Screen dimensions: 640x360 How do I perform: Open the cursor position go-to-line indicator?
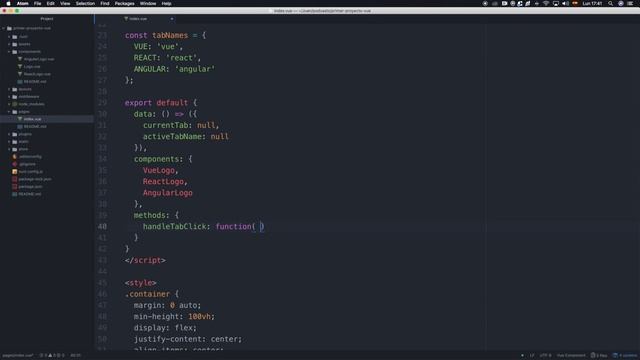pos(76,356)
